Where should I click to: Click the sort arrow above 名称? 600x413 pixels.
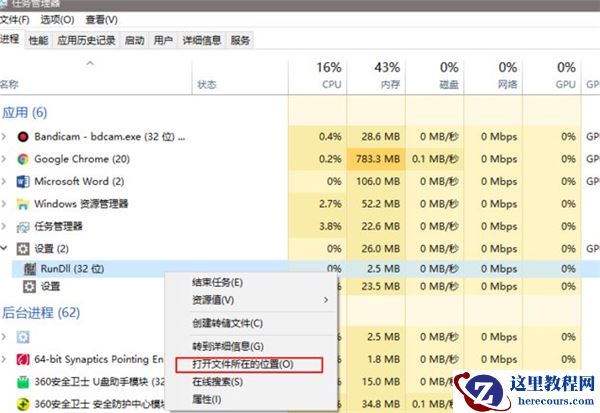[90, 63]
